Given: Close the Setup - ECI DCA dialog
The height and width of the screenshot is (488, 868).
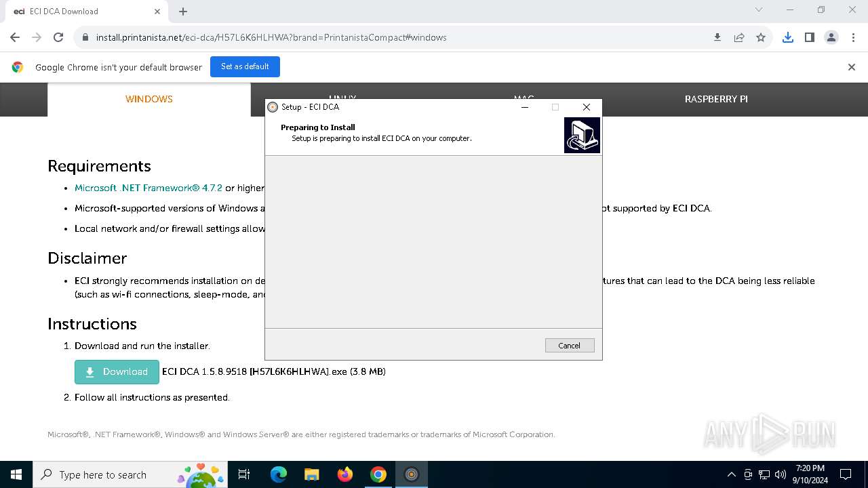Looking at the screenshot, I should coord(587,107).
